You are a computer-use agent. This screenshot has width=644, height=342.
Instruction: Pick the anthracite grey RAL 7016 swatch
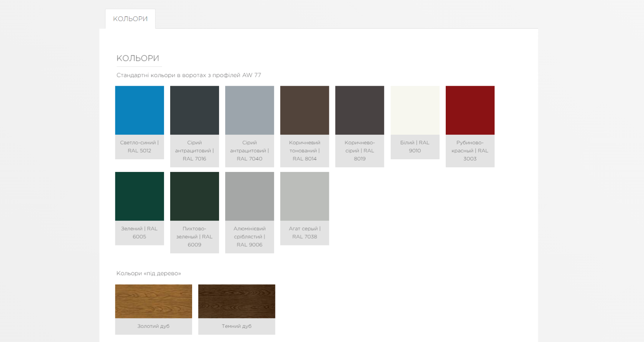(x=194, y=110)
